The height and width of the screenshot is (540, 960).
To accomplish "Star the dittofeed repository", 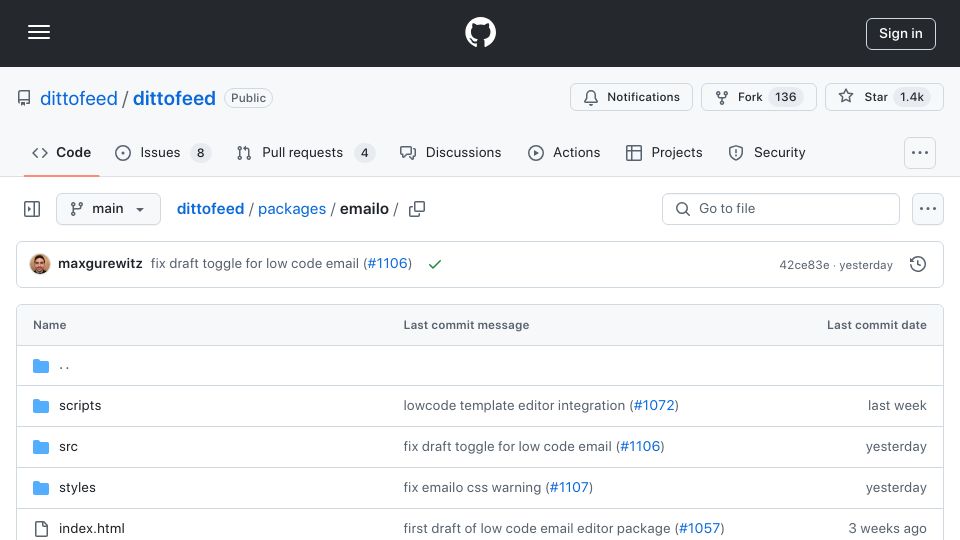I will pos(883,97).
